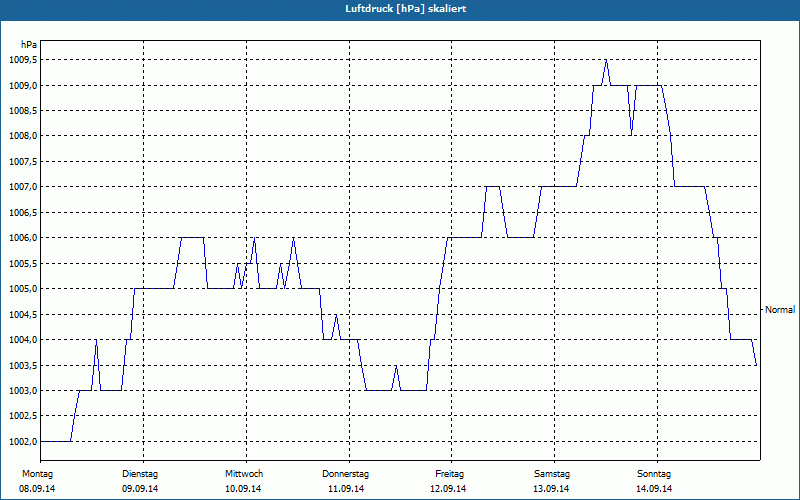Click the 1003,5 axis value
800x500 pixels.
pyautogui.click(x=23, y=365)
